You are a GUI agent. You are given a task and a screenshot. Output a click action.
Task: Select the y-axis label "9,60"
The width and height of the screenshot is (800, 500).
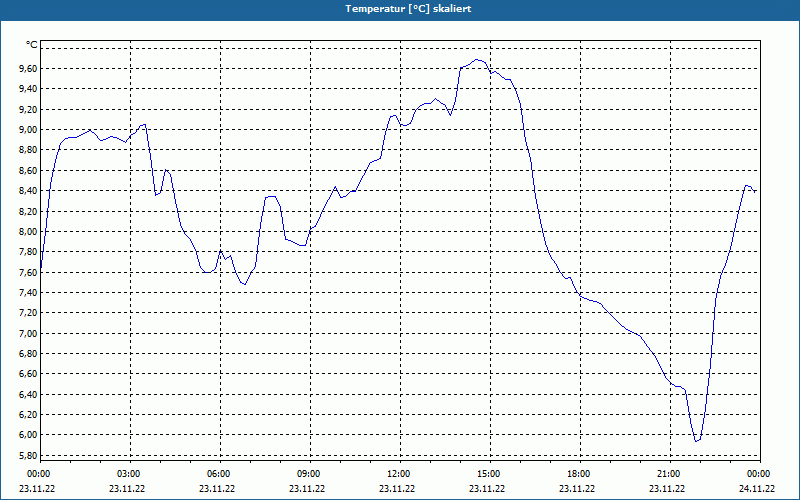(29, 68)
